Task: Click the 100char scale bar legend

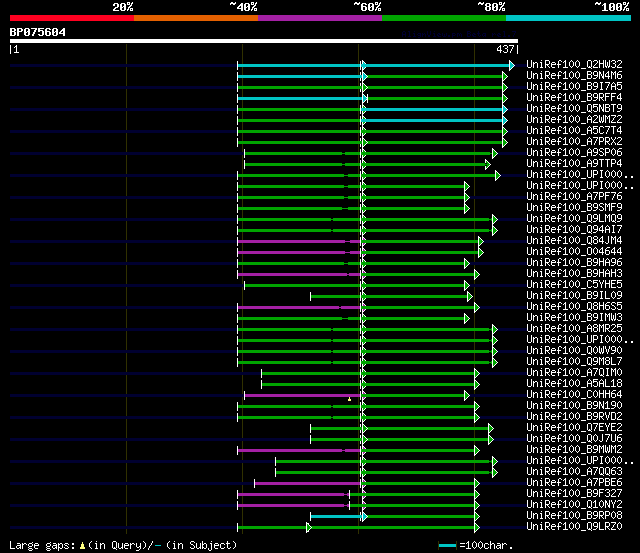Action: click(x=476, y=545)
